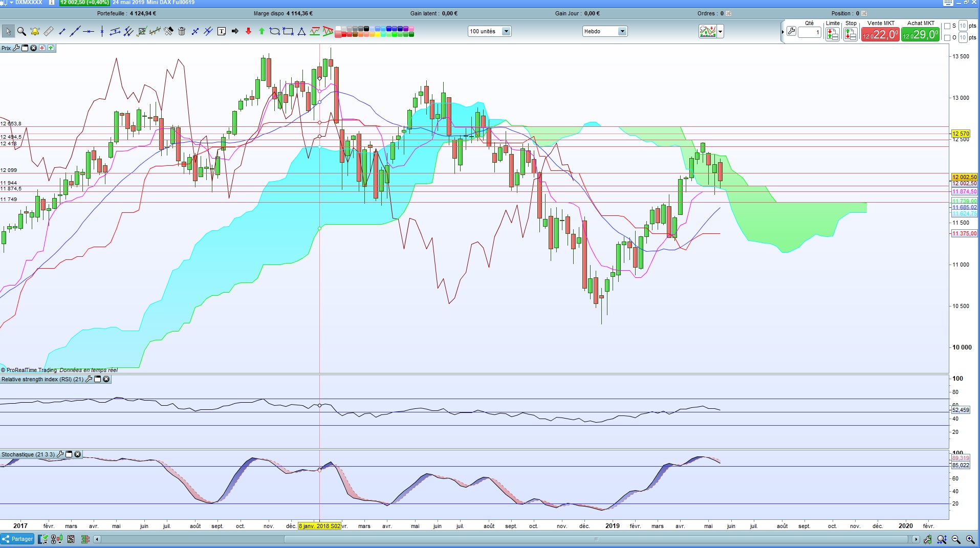Select the text annotation tool
This screenshot has height=548, width=980.
[222, 31]
